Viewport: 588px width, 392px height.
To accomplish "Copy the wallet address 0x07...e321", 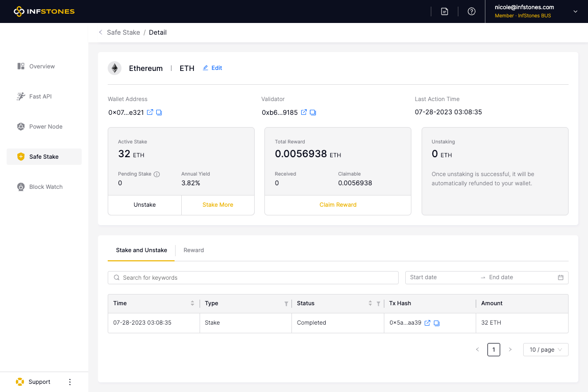I will (159, 112).
